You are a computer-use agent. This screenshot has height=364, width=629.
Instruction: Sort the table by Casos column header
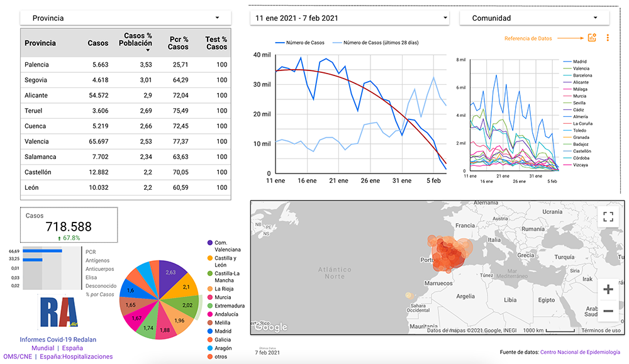pos(98,43)
